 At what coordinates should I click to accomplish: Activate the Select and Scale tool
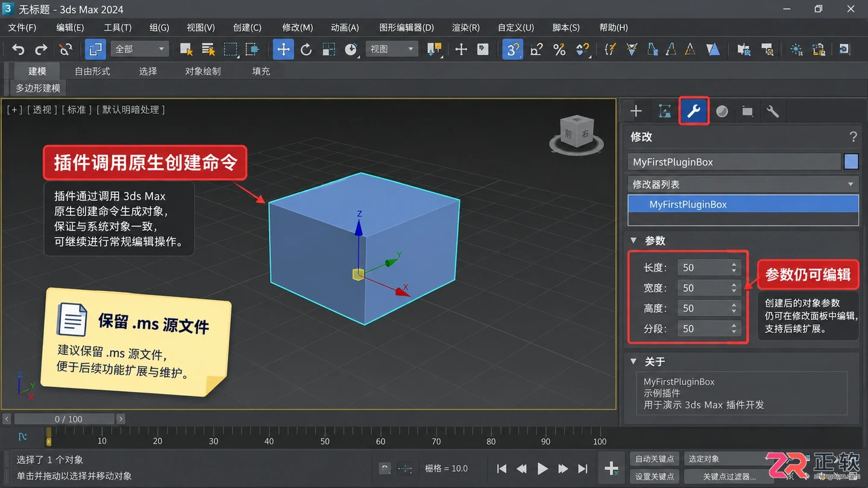329,49
